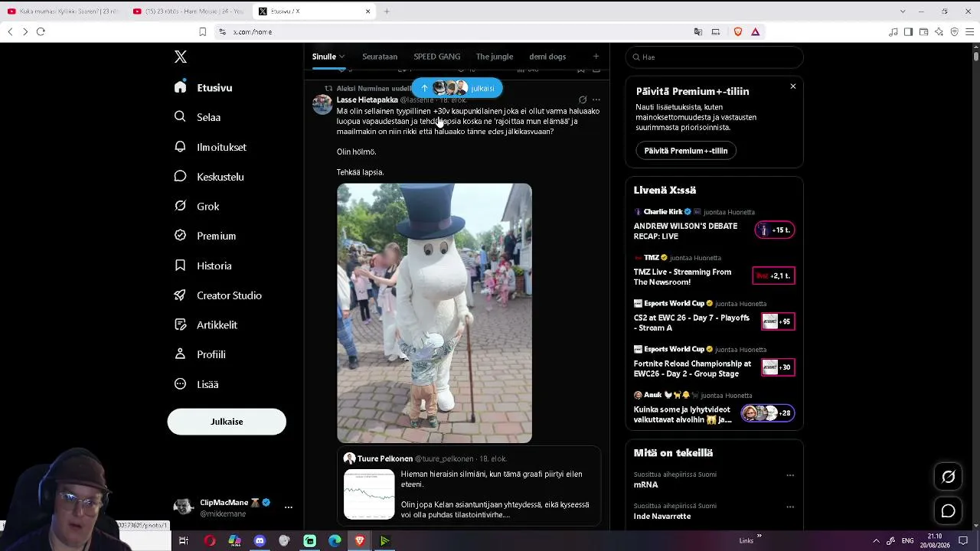Open the Brave Wallet icon
This screenshot has width=980, height=551.
(x=923, y=32)
